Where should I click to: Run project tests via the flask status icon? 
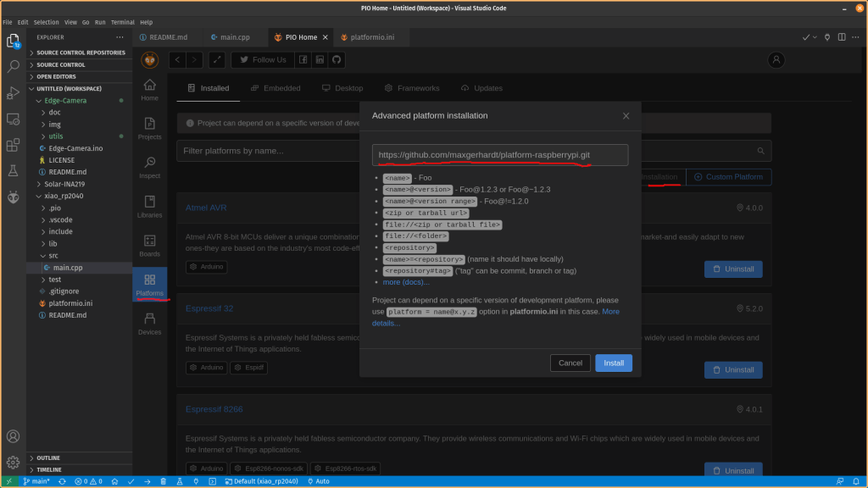[179, 481]
